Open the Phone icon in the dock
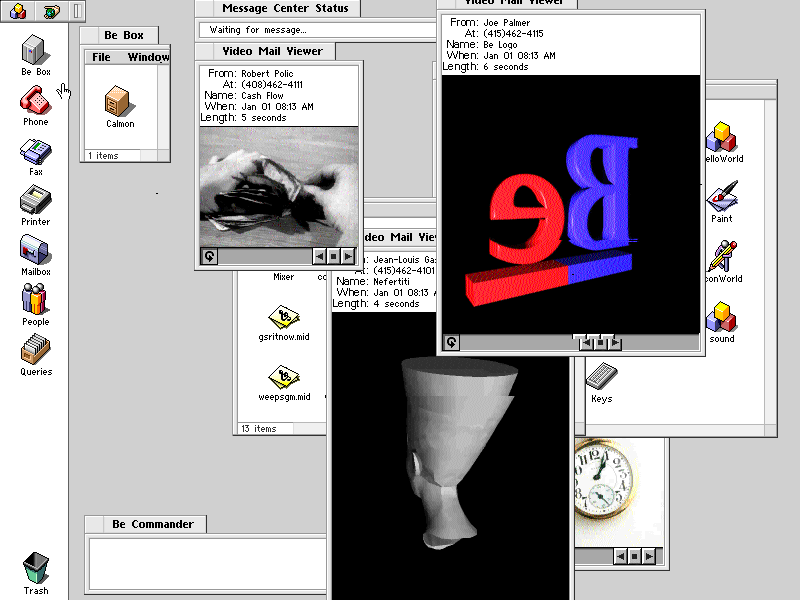The width and height of the screenshot is (800, 600). (x=35, y=100)
